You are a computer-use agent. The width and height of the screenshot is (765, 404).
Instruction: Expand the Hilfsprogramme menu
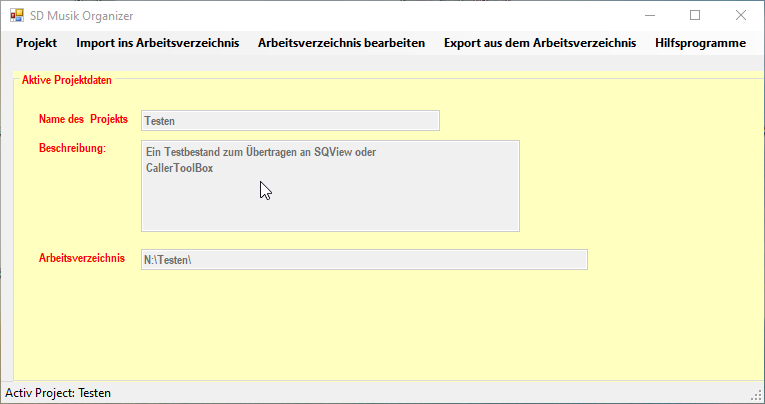pos(700,43)
